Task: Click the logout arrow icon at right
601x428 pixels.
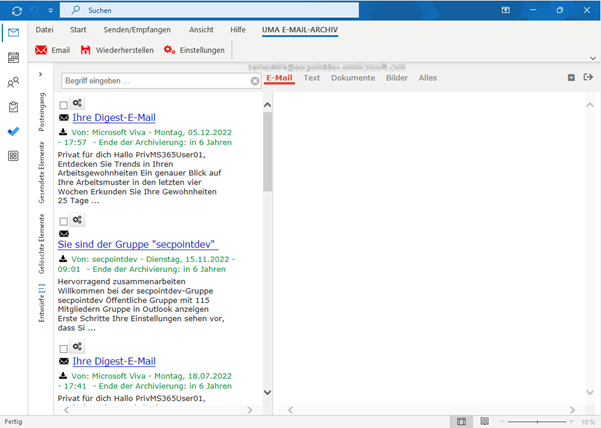Action: point(588,77)
